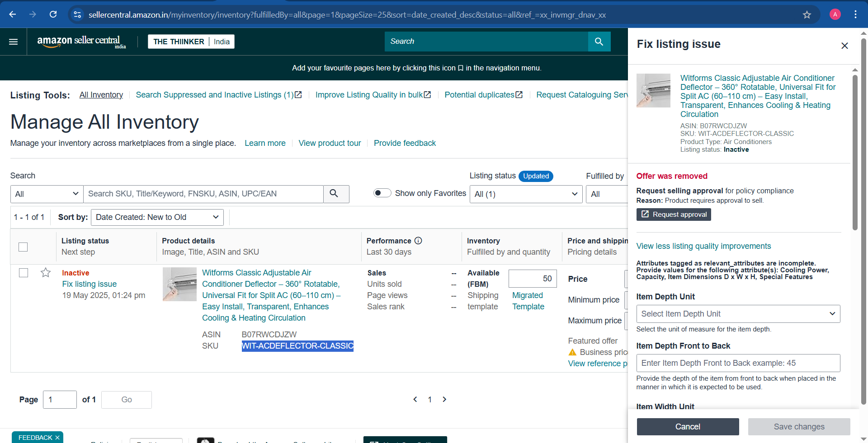The width and height of the screenshot is (868, 443).
Task: Open the Listing status All (1) dropdown
Action: click(526, 194)
